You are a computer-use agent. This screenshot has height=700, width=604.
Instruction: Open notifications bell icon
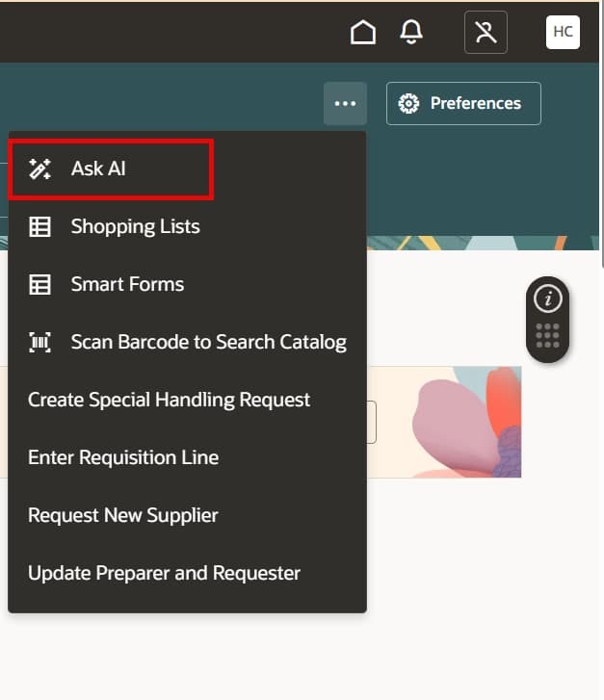click(411, 32)
